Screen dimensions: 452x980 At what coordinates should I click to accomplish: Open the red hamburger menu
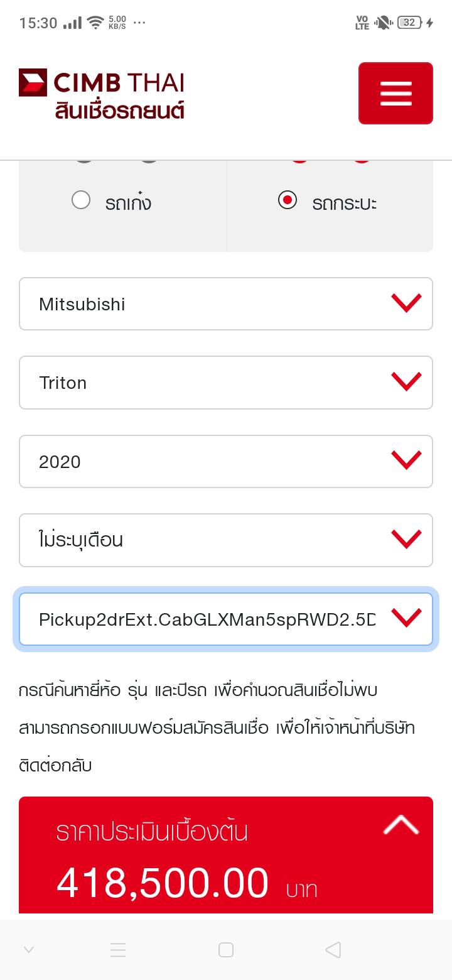coord(395,93)
